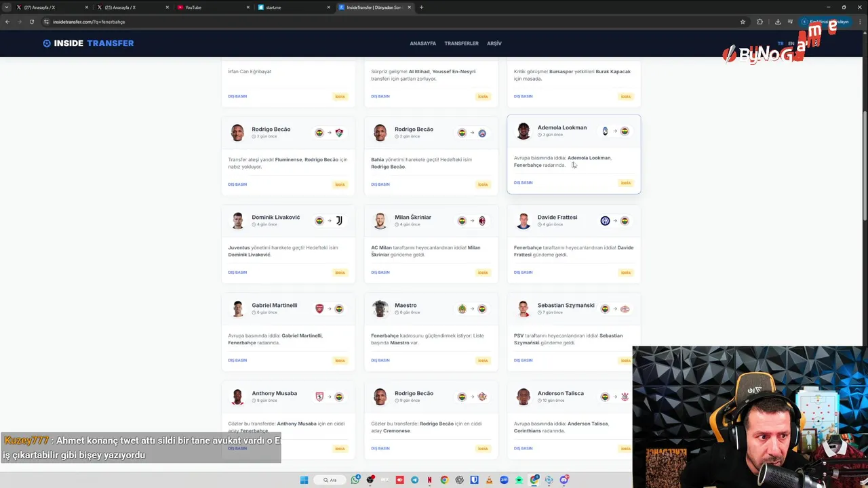Screen dimensions: 868x488
Task: Click the Ademola Lookman player photo
Action: (523, 131)
